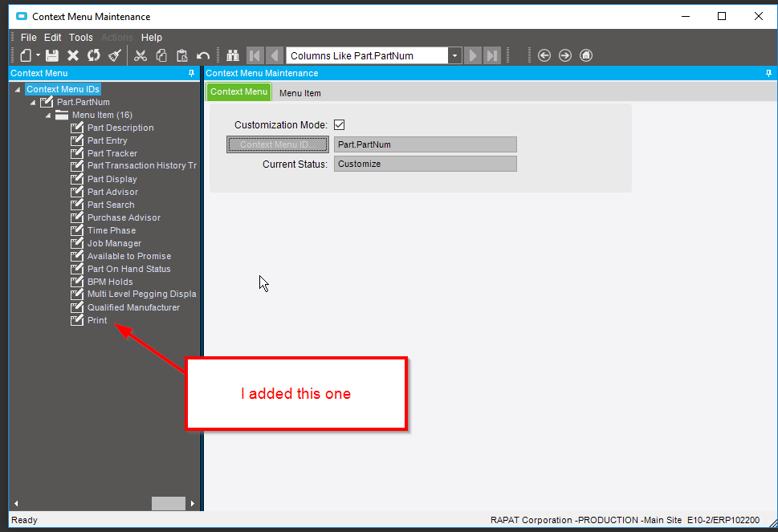
Task: Click the Home circled icon
Action: coord(586,55)
